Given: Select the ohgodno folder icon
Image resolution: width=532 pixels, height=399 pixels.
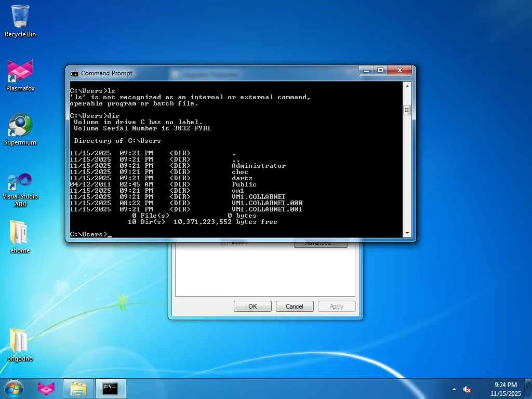Looking at the screenshot, I should [20, 345].
